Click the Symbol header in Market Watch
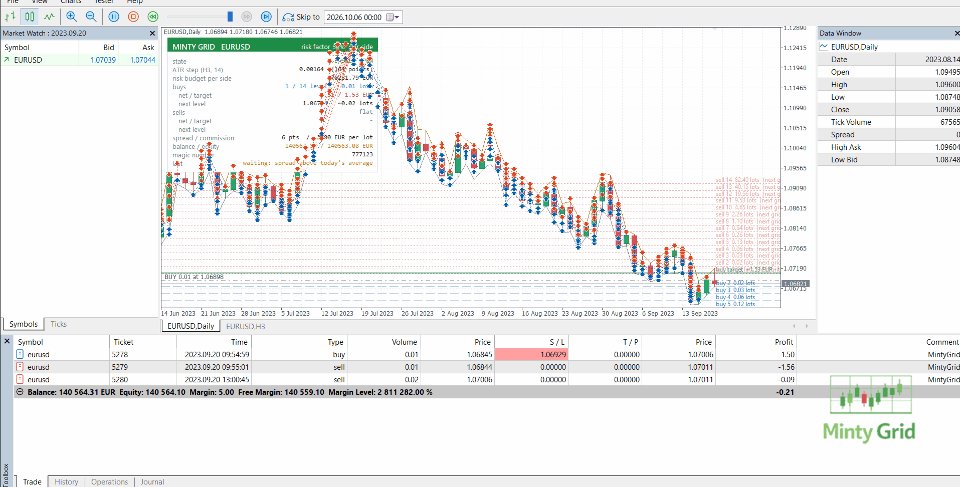The image size is (960, 487). tap(17, 47)
